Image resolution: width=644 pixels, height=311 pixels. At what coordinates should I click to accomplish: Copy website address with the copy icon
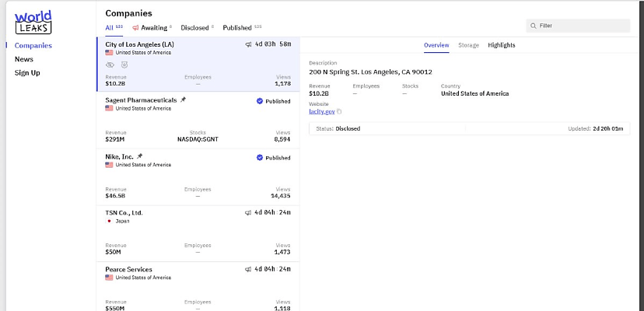(339, 112)
